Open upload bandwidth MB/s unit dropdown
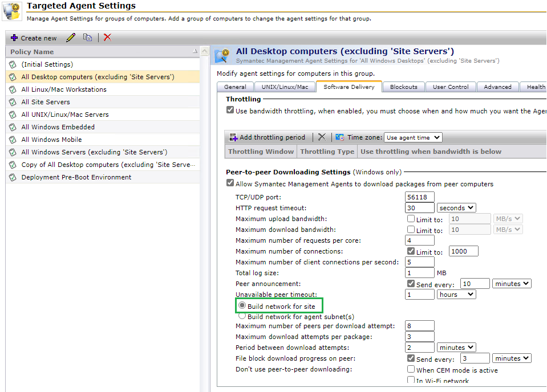Viewport: 547px width, 392px height. coord(508,219)
